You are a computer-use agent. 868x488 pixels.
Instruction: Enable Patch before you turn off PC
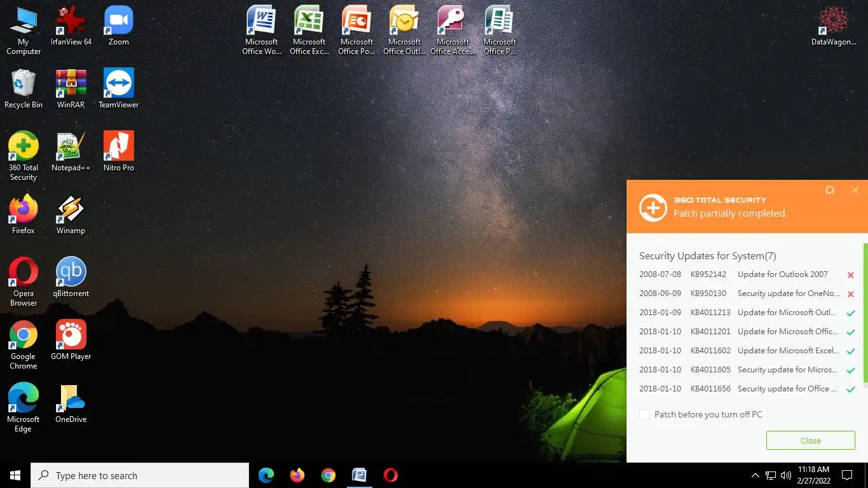tap(644, 414)
